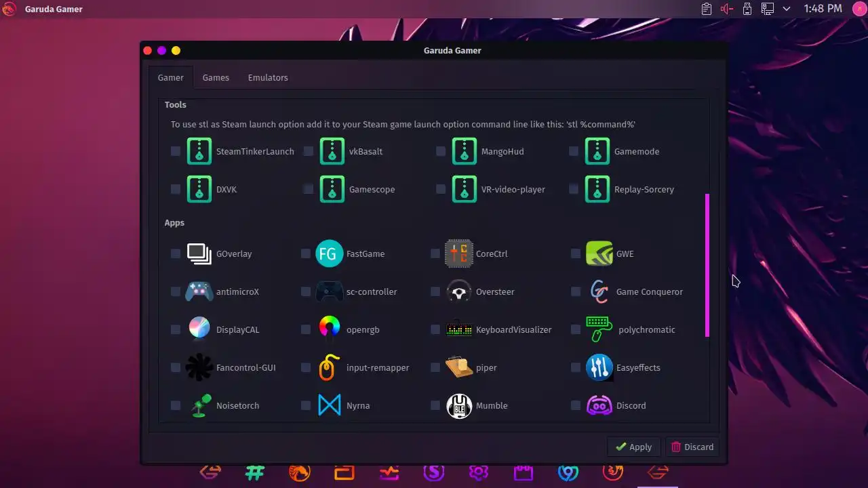Tick the Mumble checkbox
868x488 pixels.
435,405
